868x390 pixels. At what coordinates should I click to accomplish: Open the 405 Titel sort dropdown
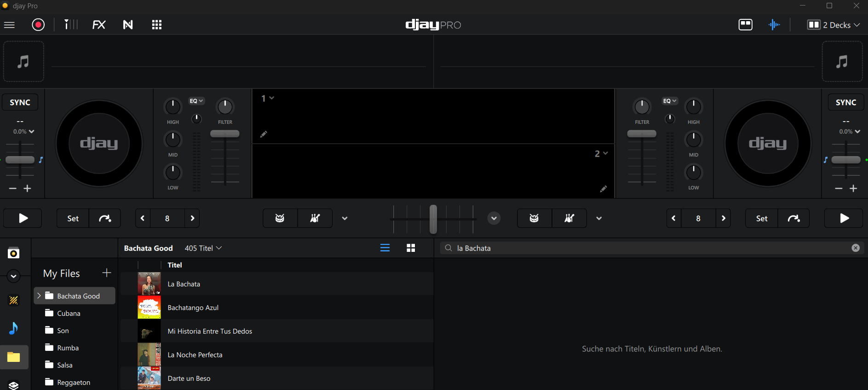point(203,248)
